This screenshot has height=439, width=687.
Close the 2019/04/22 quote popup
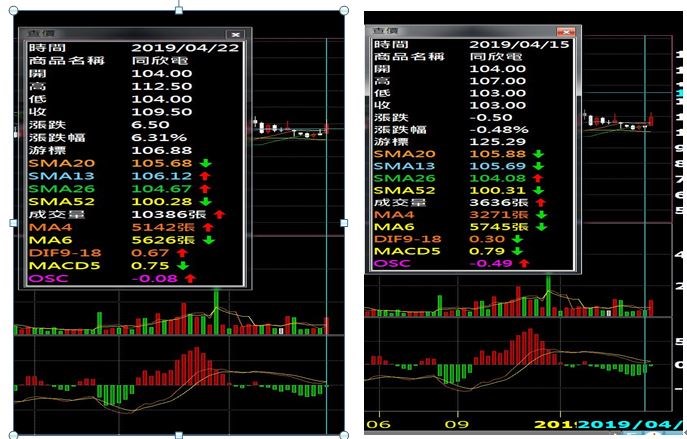(x=236, y=34)
